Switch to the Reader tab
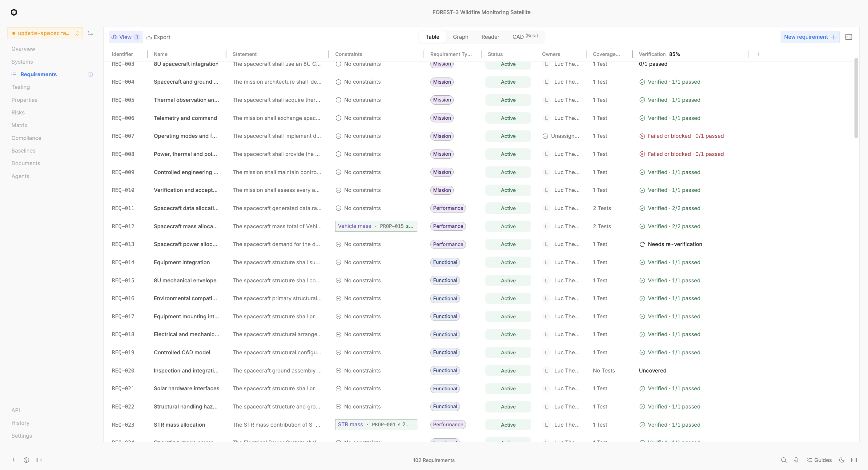Image resolution: width=868 pixels, height=470 pixels. [x=490, y=37]
